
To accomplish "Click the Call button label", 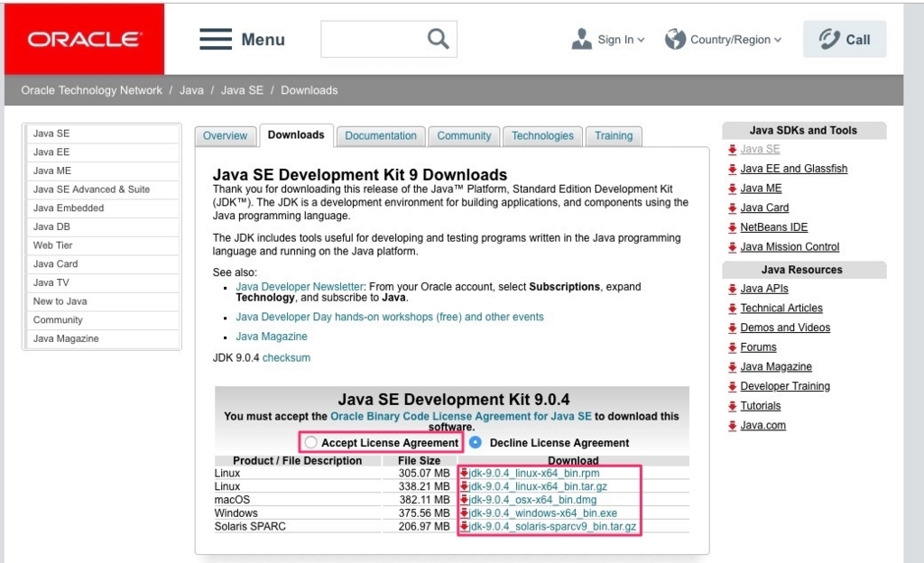I will pos(858,40).
